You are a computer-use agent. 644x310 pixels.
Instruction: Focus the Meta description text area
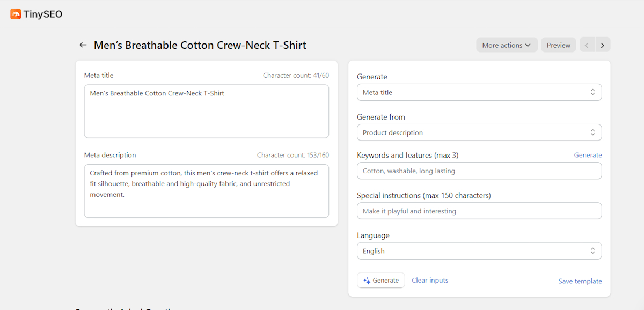pos(206,191)
